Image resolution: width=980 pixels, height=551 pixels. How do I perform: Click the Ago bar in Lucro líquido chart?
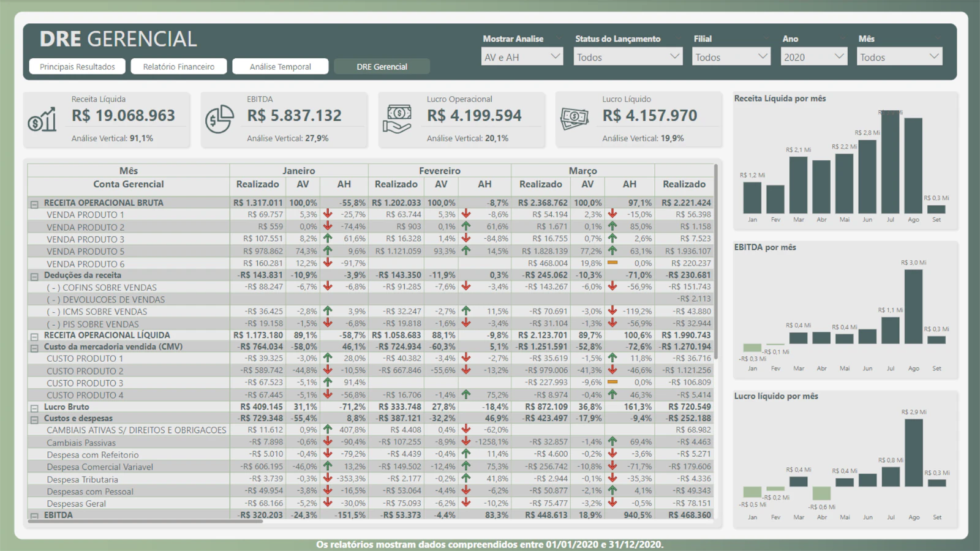click(913, 452)
